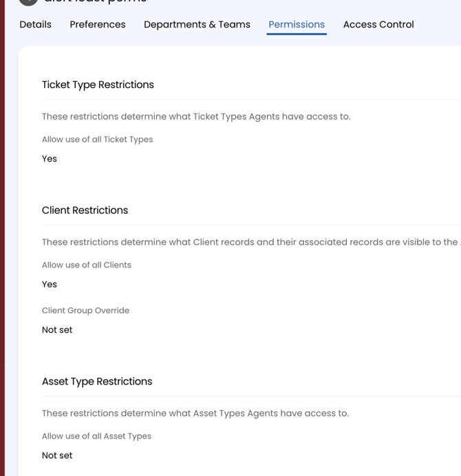
Task: Click the 'Allow use of all Asset Types' label
Action: click(x=96, y=436)
